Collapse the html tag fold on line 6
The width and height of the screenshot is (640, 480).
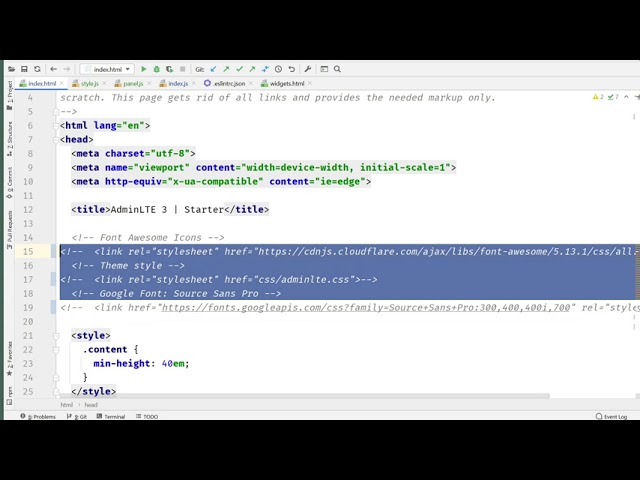tap(56, 126)
